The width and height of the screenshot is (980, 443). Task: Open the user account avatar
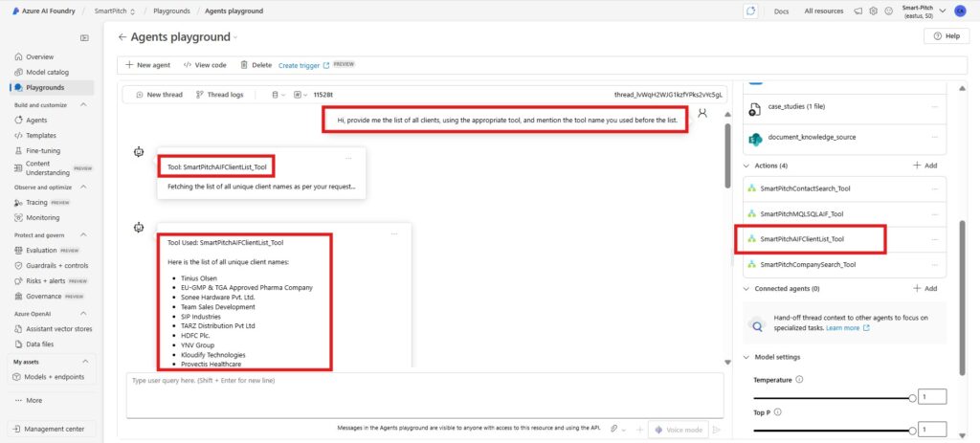pyautogui.click(x=960, y=11)
